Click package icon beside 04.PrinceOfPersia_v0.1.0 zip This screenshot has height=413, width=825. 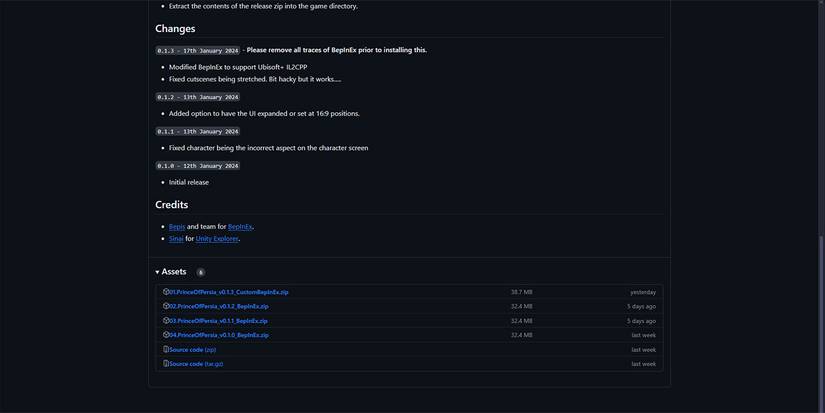coord(166,335)
